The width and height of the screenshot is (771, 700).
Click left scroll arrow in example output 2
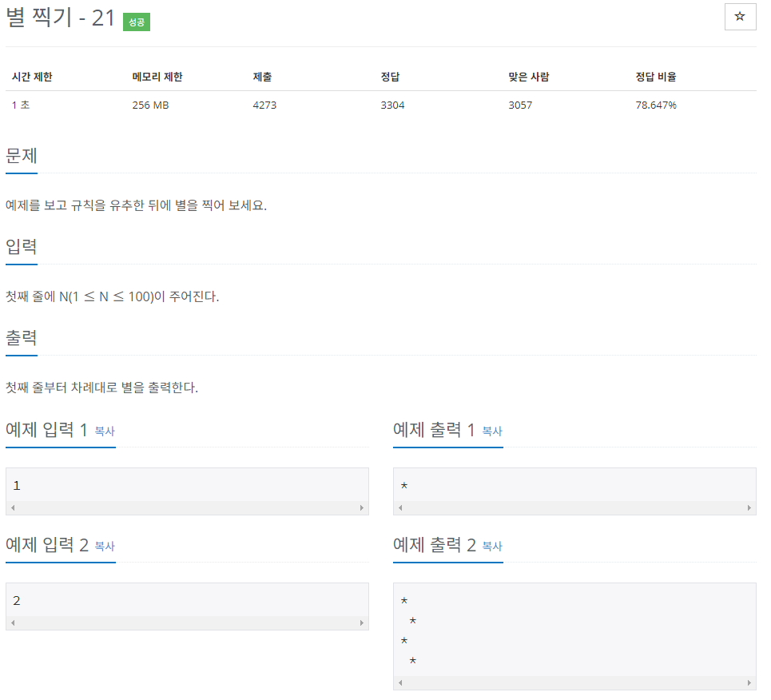400,682
